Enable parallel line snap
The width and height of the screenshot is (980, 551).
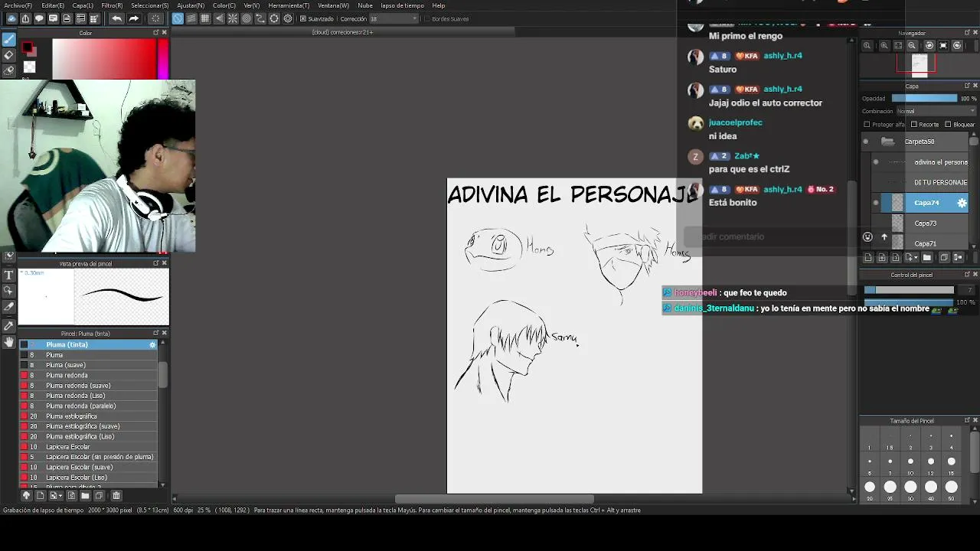pyautogui.click(x=191, y=18)
